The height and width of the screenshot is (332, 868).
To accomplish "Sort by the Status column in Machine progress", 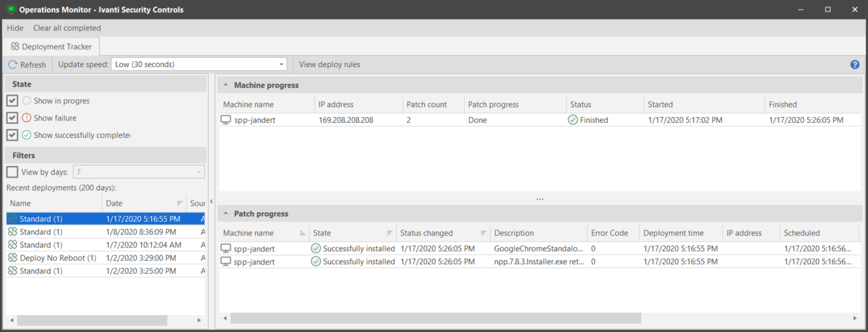I will [605, 104].
